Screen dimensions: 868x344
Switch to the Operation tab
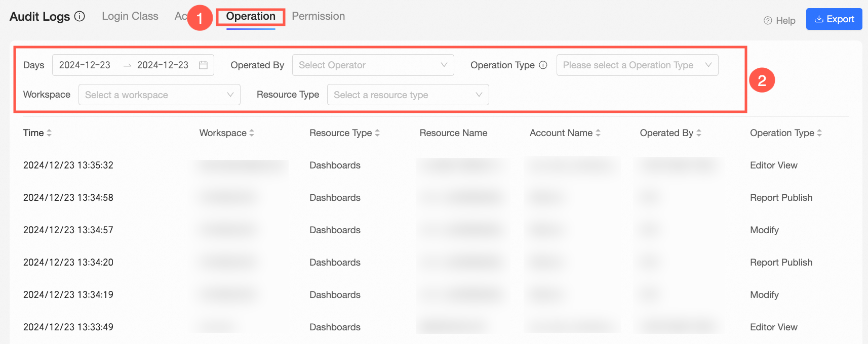click(x=251, y=16)
